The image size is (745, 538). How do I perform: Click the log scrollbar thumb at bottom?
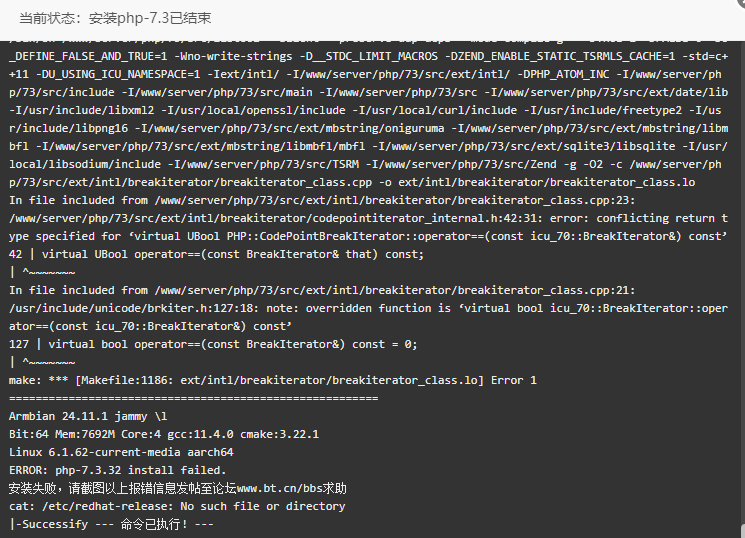(742, 530)
